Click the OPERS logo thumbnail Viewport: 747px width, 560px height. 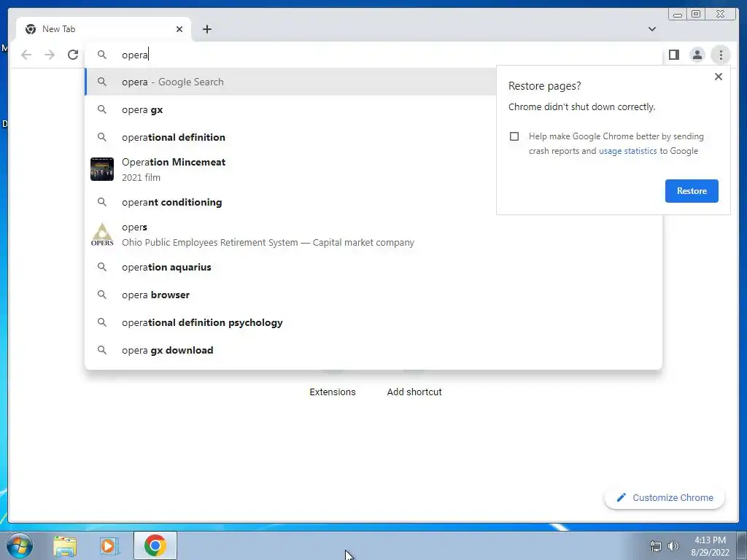pos(102,235)
